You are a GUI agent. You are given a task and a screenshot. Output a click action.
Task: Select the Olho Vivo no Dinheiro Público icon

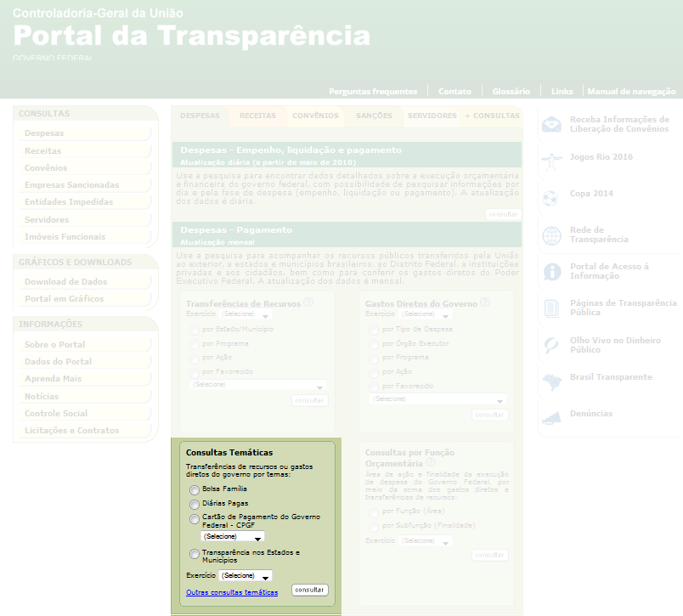pyautogui.click(x=550, y=345)
